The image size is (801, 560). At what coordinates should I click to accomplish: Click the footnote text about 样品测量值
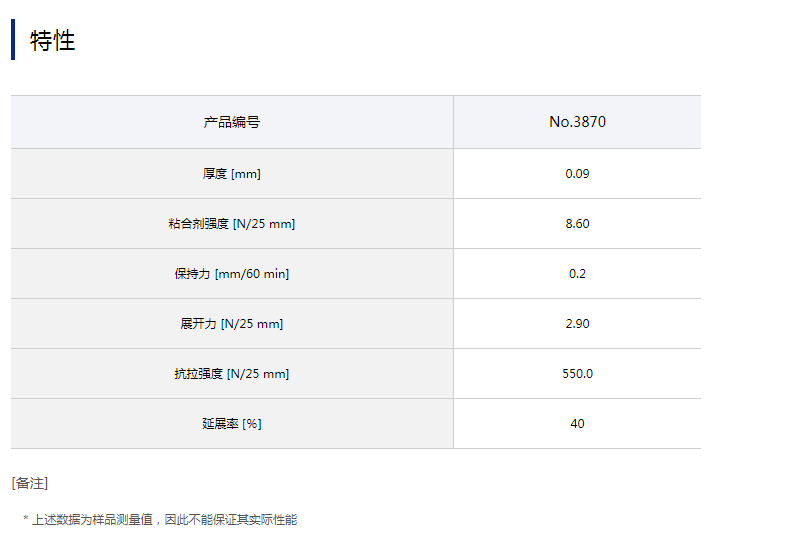point(165,520)
